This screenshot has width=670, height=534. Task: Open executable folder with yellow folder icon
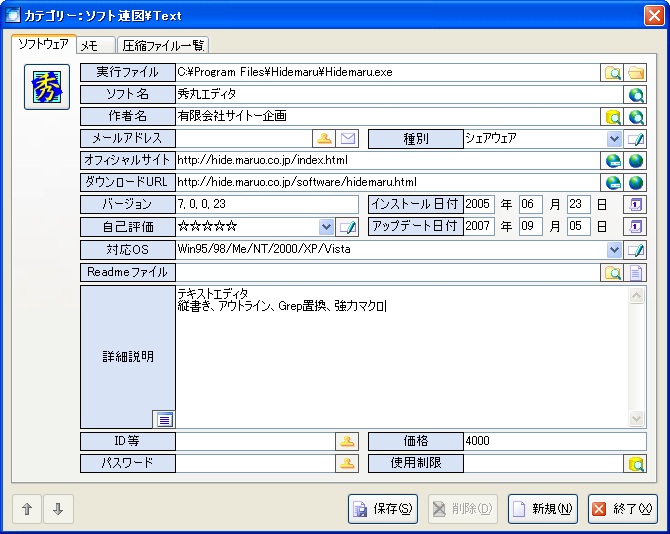point(635,73)
